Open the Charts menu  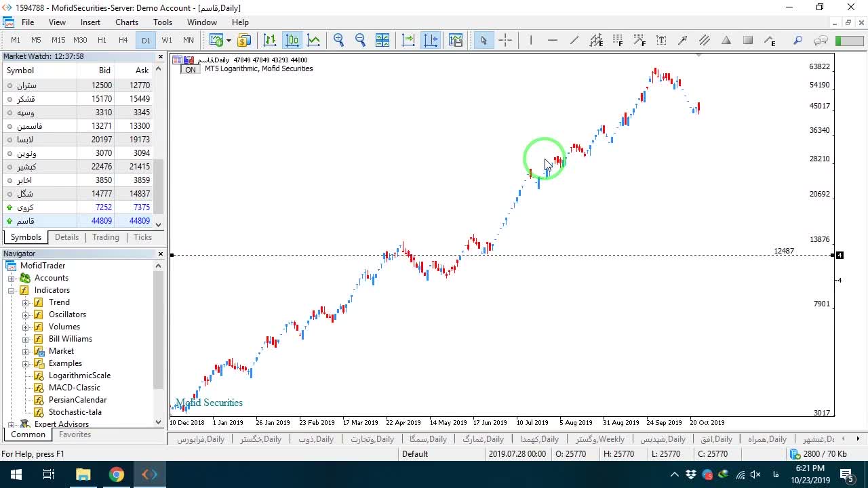point(127,22)
